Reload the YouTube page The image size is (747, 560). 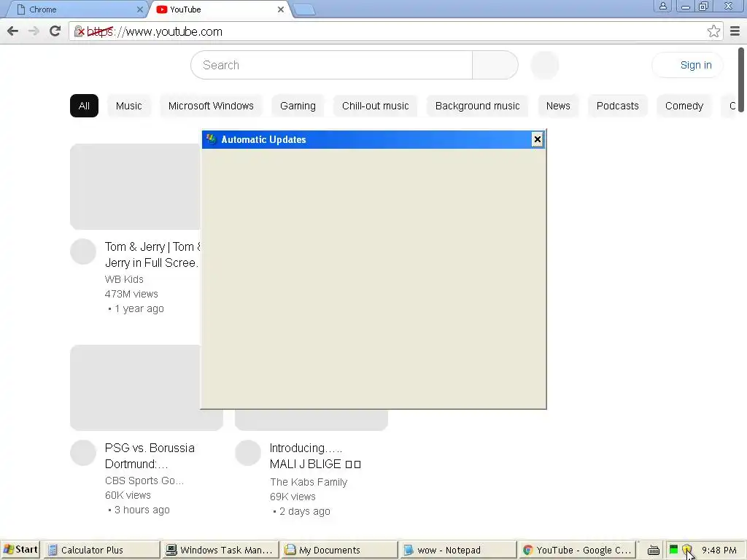(x=55, y=31)
